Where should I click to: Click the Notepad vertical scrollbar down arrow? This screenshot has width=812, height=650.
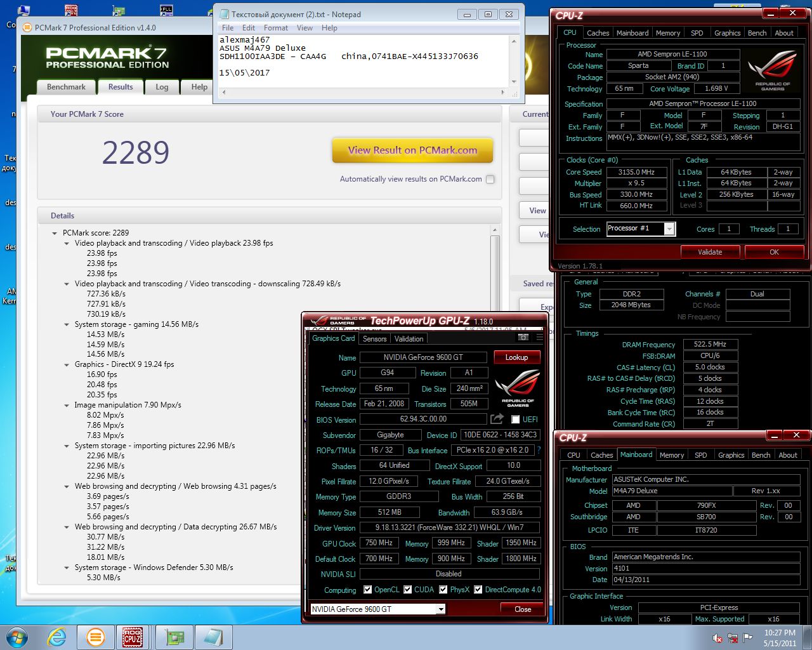point(514,83)
